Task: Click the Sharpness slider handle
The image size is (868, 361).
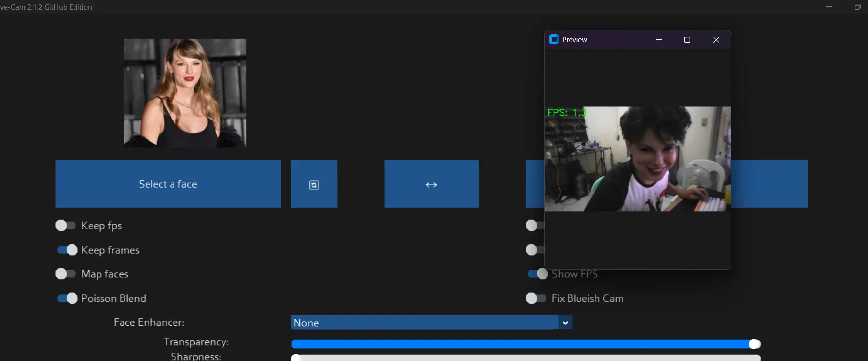Action: (x=296, y=358)
